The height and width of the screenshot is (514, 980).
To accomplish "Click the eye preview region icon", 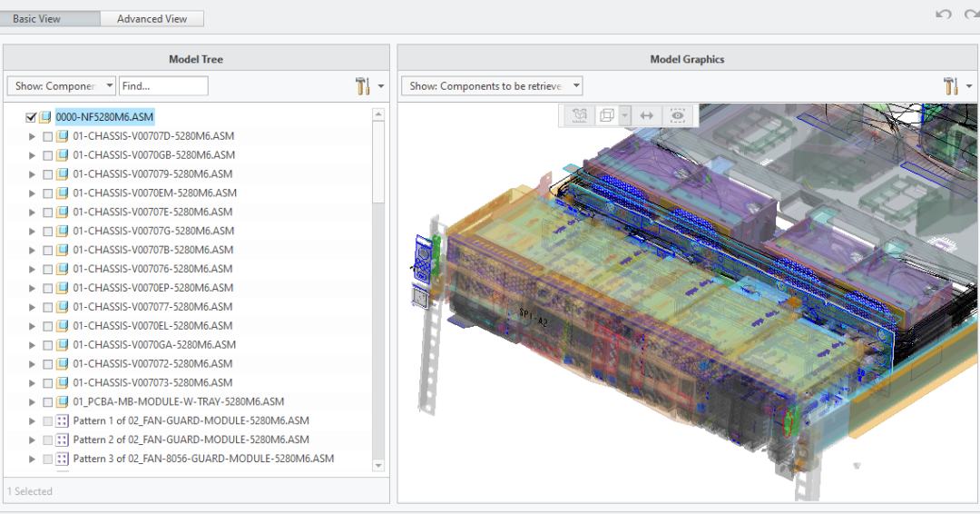I will coord(677,115).
